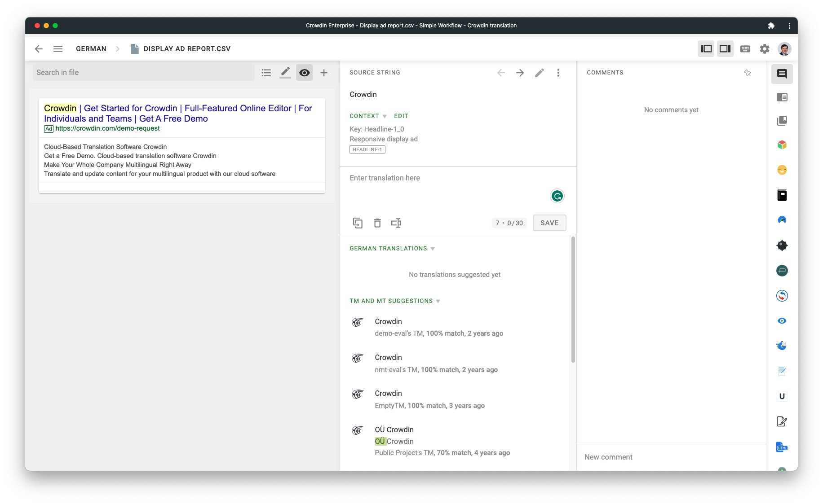The image size is (823, 504).
Task: Open the blue document notes app icon
Action: click(782, 371)
